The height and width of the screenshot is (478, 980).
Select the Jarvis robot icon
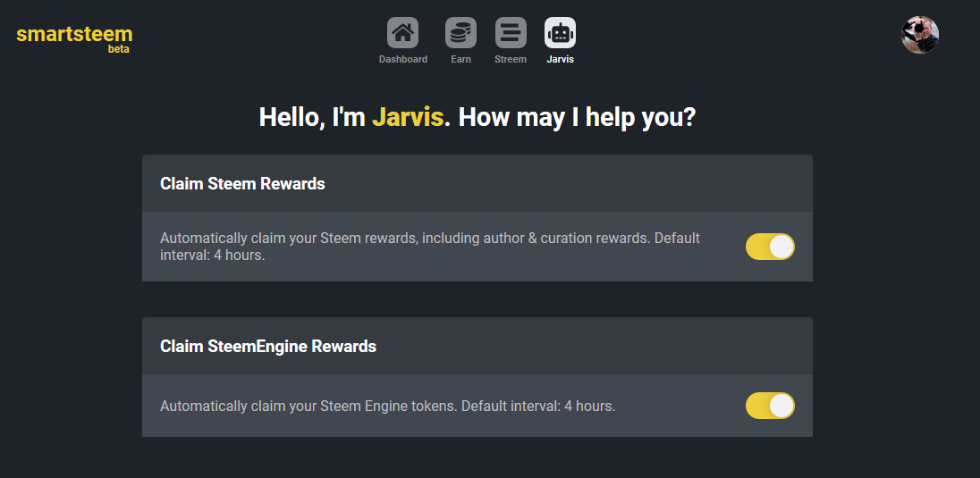[560, 33]
